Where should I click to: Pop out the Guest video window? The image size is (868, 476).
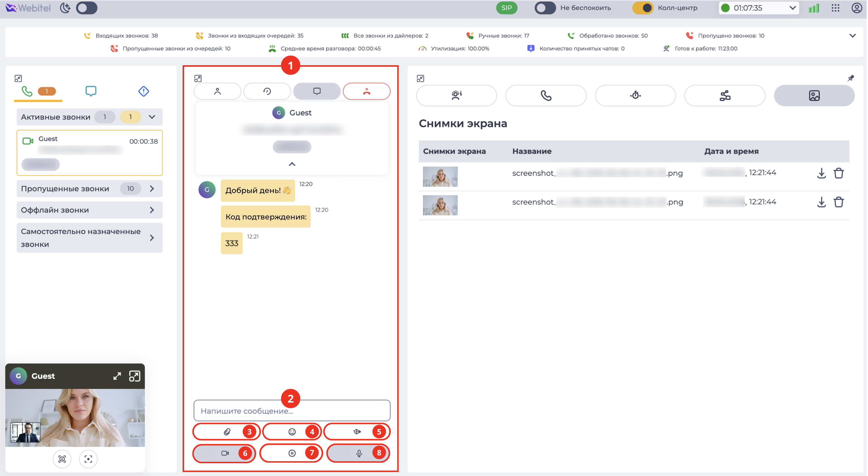click(x=134, y=376)
